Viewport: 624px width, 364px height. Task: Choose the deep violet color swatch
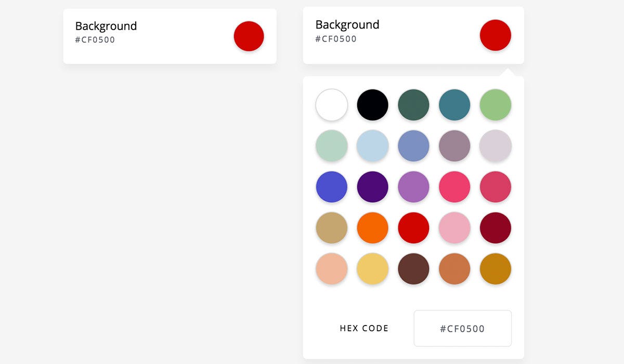[x=372, y=187]
